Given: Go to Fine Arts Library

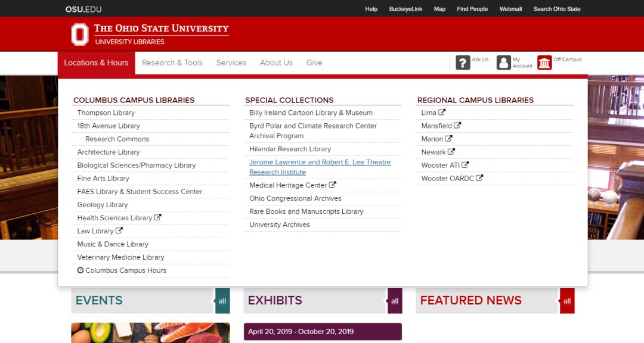Looking at the screenshot, I should point(103,178).
